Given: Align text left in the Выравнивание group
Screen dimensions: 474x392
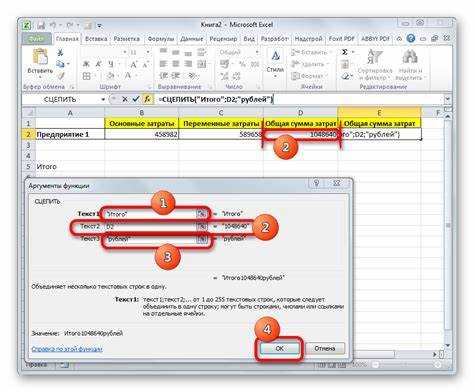Looking at the screenshot, I should coord(163,64).
